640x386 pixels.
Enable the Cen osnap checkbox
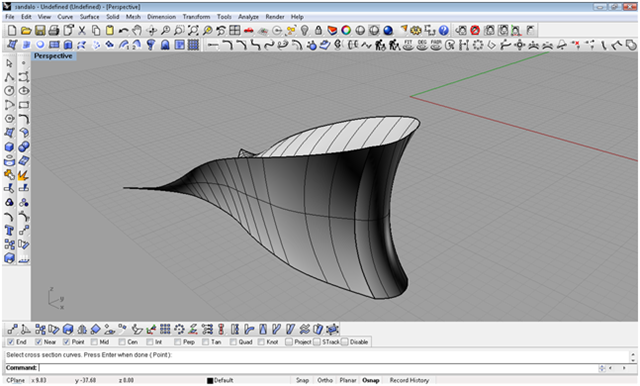coord(122,342)
